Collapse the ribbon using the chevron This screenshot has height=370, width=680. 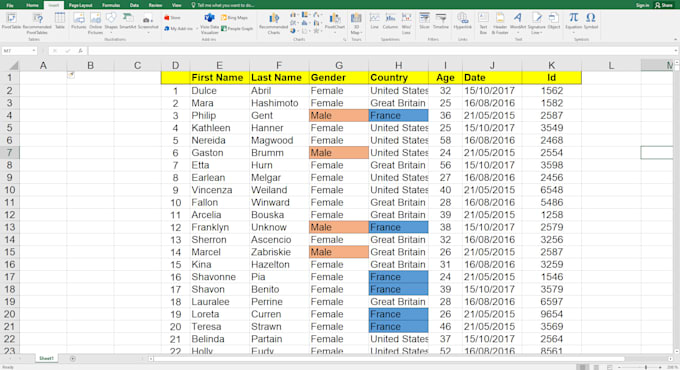[675, 39]
